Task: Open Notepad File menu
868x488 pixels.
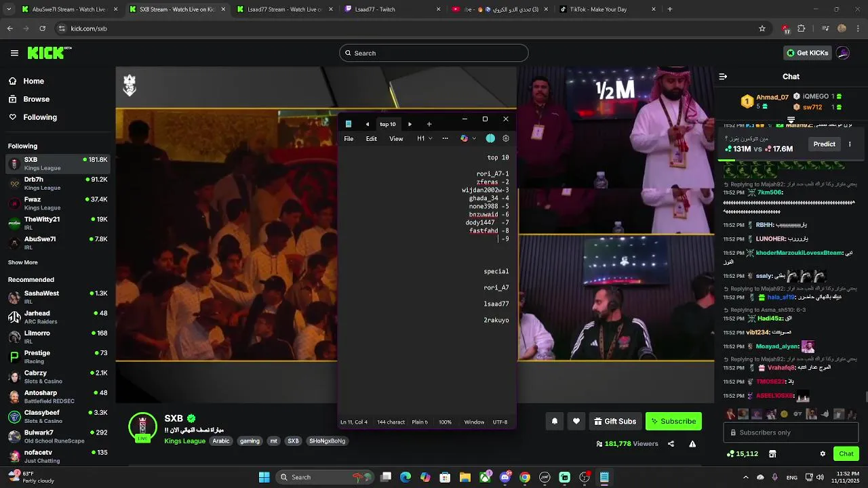Action: coord(349,138)
